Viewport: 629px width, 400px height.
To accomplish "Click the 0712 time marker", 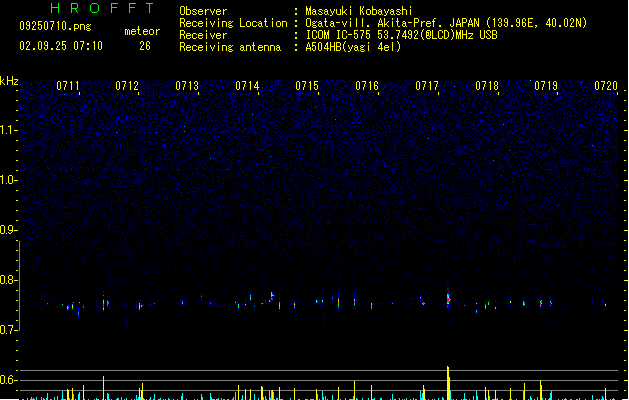I will click(127, 86).
